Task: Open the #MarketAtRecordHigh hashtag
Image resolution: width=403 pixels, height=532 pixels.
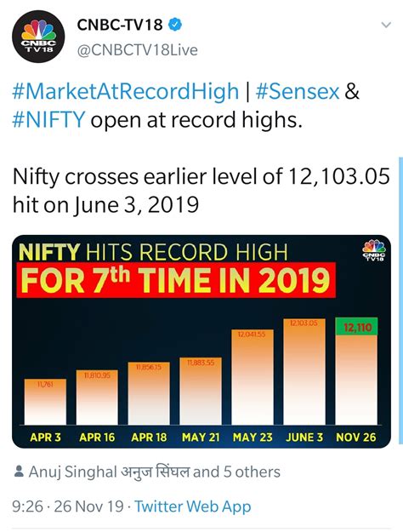Action: click(x=126, y=92)
